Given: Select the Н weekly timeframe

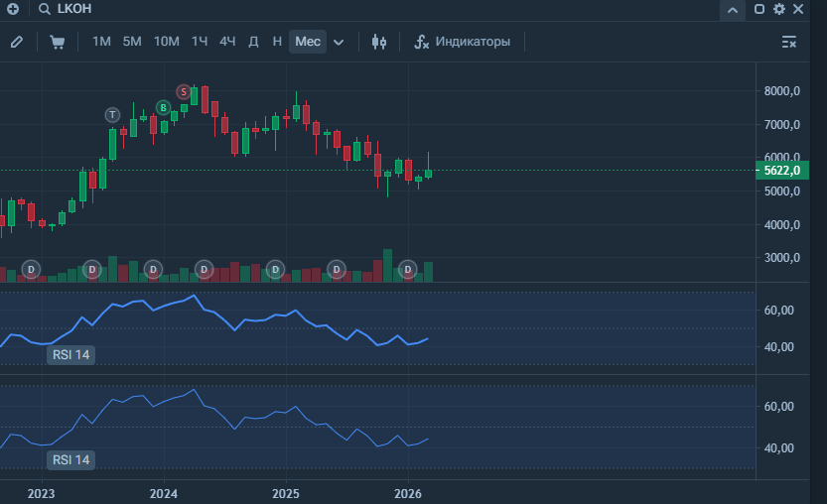Looking at the screenshot, I should [x=277, y=42].
